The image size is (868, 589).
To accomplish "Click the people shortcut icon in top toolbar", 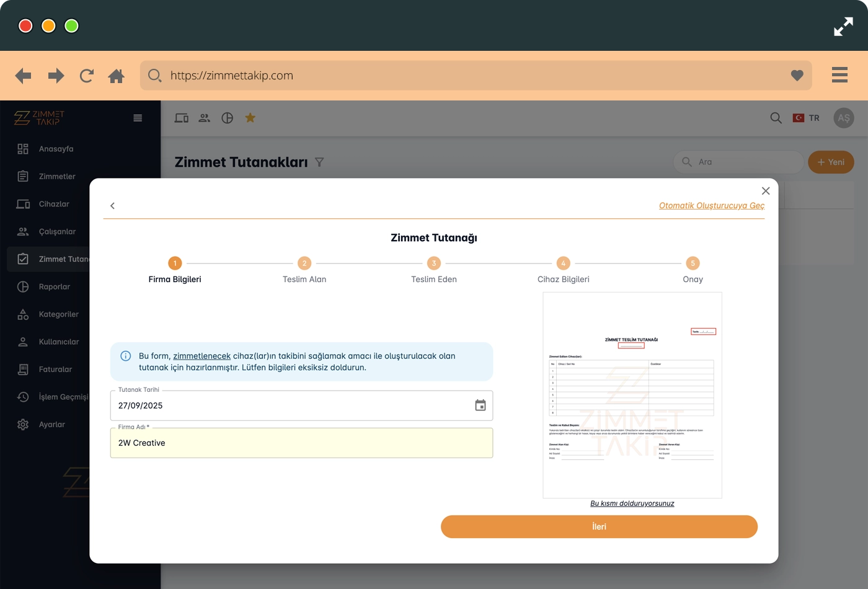I will click(205, 118).
